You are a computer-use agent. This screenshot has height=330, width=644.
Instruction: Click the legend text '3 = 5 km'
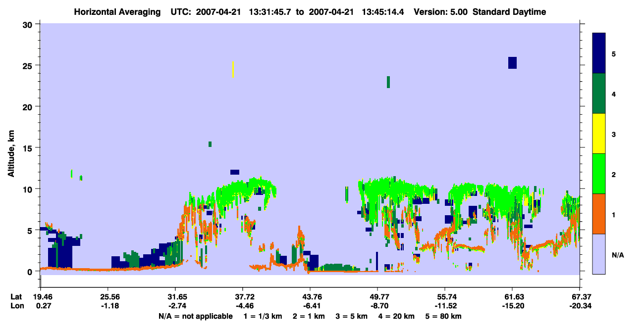point(352,316)
